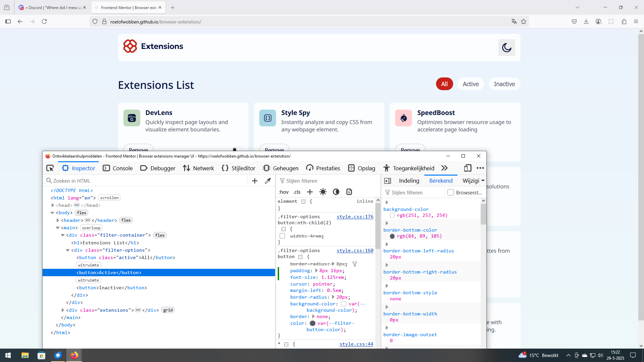Expand background-color computed property arrow

[x=387, y=202]
